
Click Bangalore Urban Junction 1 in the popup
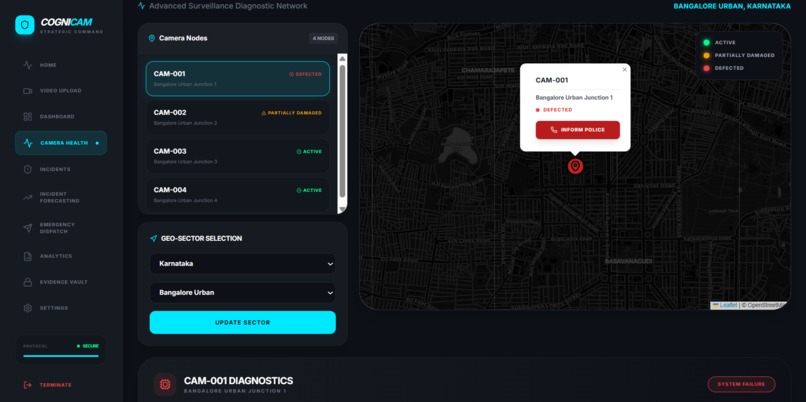[574, 98]
